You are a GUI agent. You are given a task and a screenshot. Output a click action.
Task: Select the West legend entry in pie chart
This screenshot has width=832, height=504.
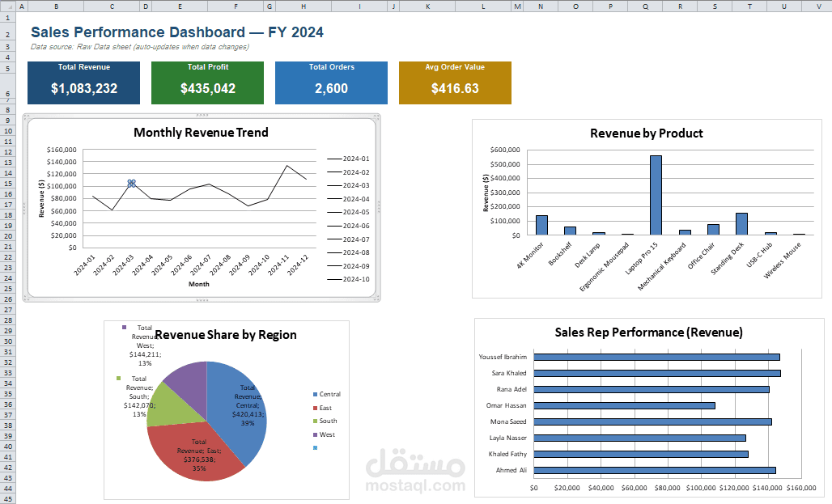pos(325,434)
